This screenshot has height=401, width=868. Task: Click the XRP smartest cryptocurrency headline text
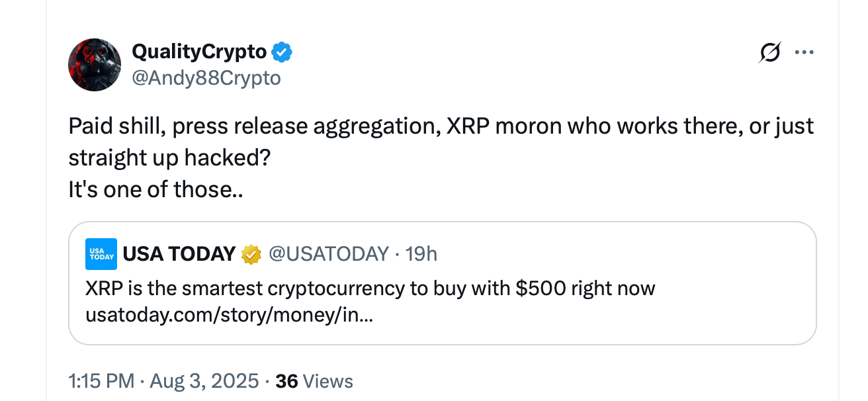(x=370, y=289)
